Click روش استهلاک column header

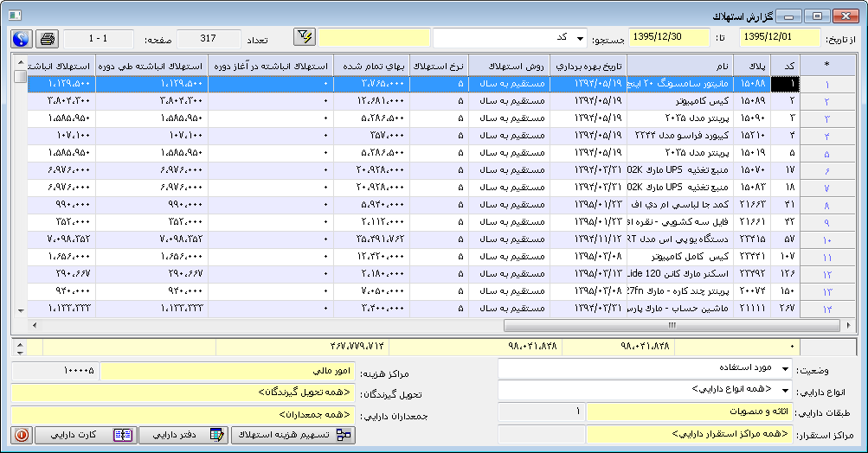click(x=509, y=66)
